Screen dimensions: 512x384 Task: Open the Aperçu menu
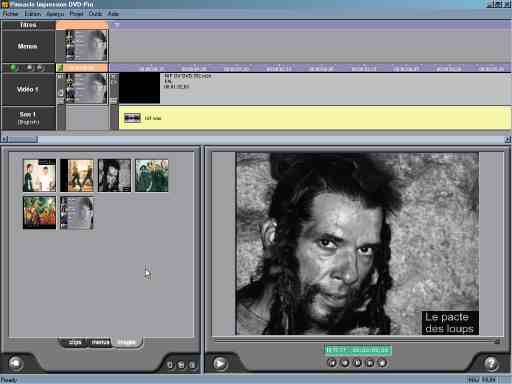55,14
